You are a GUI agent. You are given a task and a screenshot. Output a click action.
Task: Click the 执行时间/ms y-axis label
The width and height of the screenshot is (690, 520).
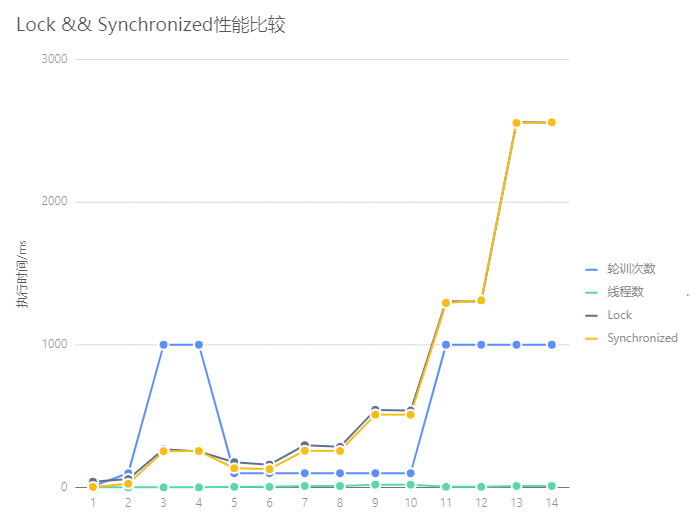coord(22,274)
